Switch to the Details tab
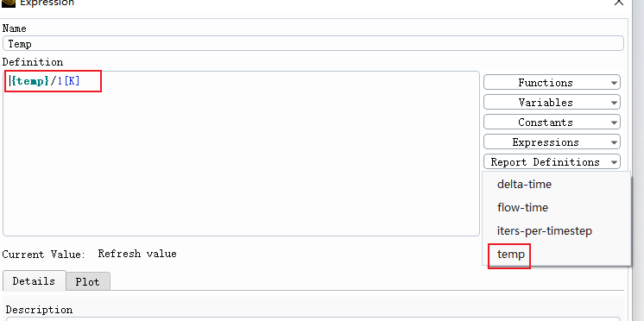 click(34, 280)
